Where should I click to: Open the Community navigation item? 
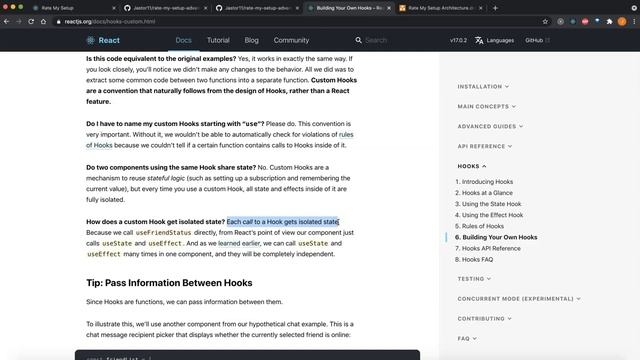(291, 40)
